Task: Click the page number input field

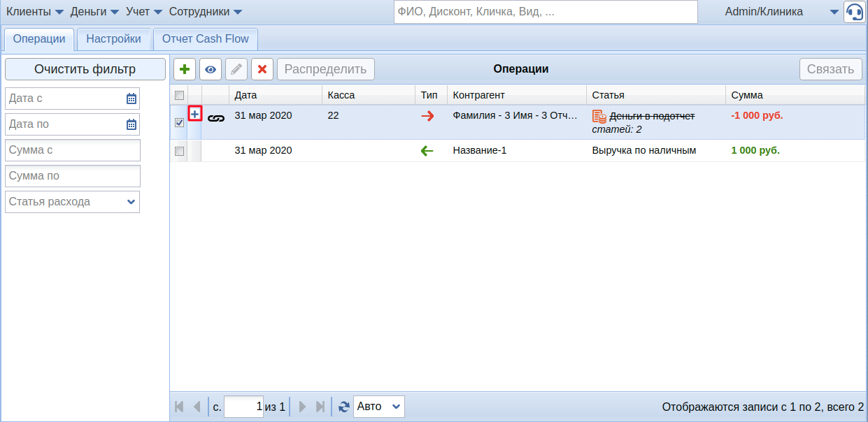Action: tap(243, 407)
